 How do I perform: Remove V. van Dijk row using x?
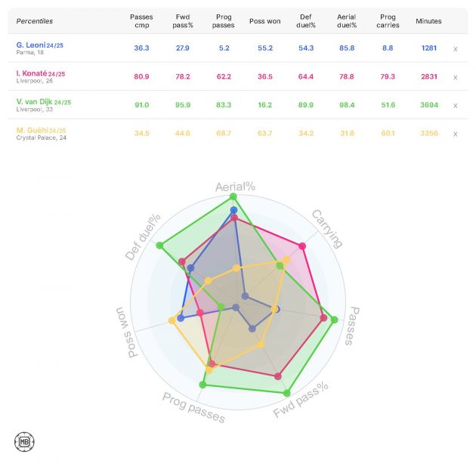(x=455, y=106)
